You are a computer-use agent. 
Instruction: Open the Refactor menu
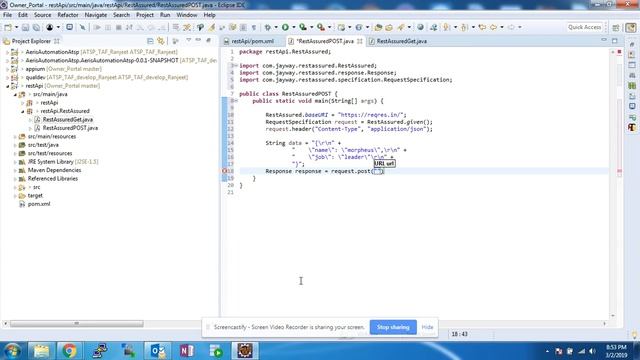pyautogui.click(x=68, y=15)
